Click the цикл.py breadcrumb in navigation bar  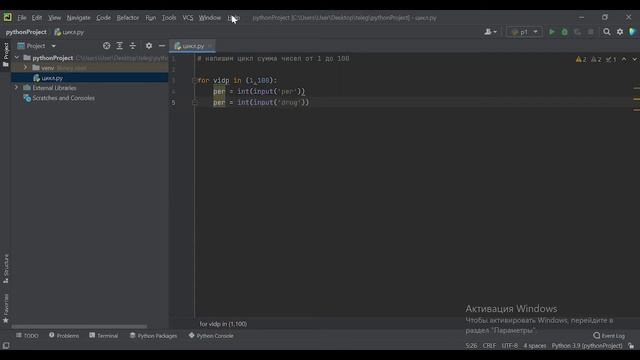(69, 32)
